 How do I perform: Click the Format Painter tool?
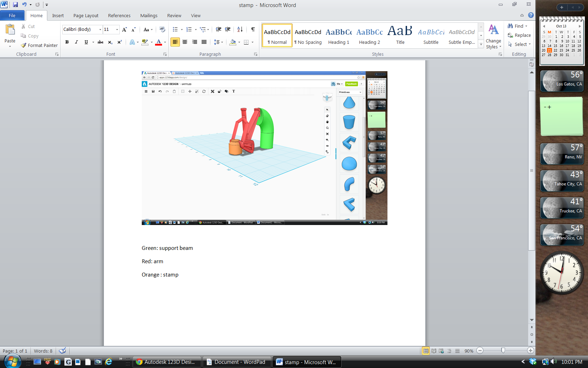click(x=39, y=45)
